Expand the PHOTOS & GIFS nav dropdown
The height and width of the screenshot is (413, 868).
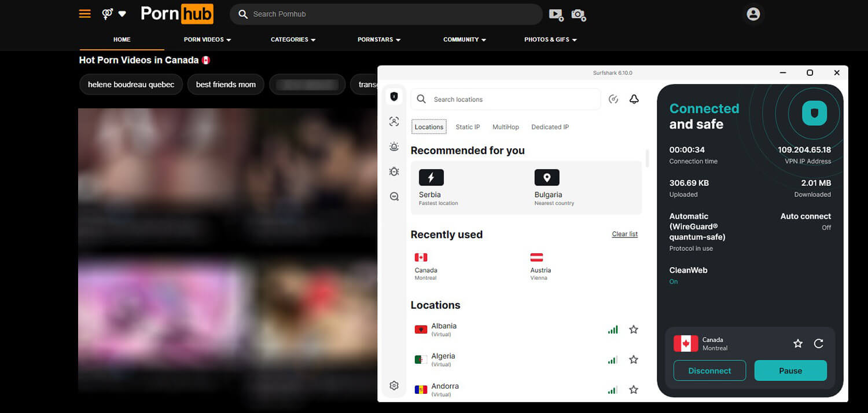click(550, 39)
